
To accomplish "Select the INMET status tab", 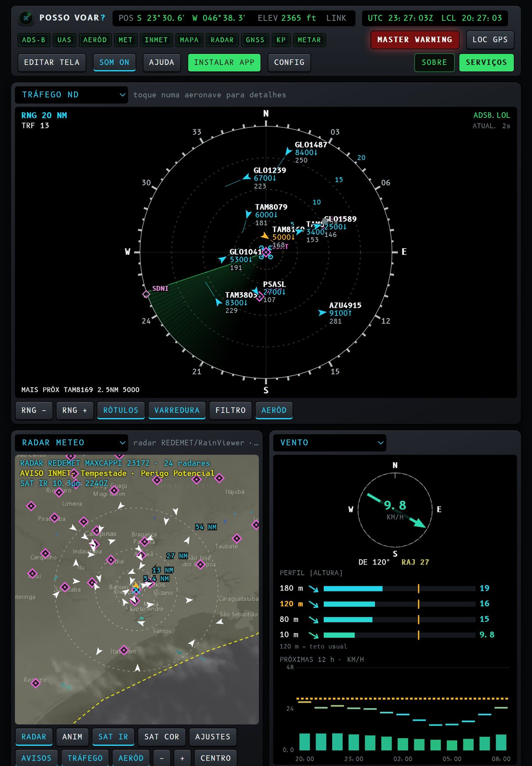I will click(156, 40).
